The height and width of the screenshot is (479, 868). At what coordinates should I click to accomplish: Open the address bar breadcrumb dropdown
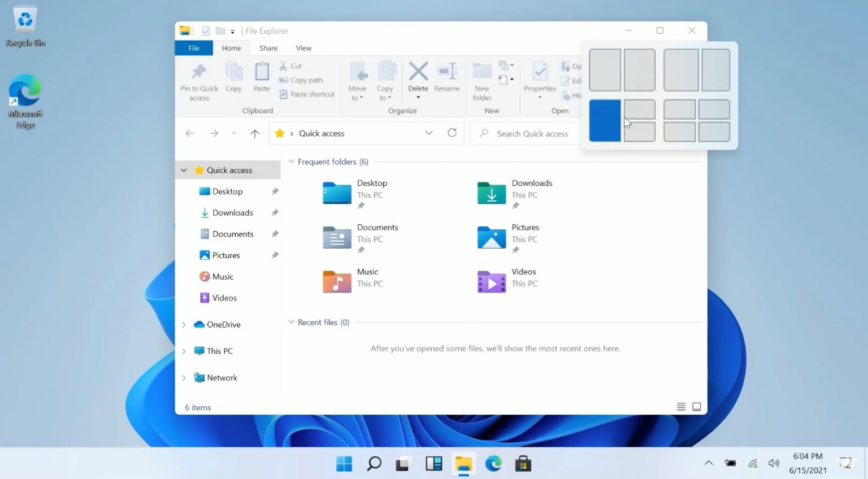coord(429,133)
